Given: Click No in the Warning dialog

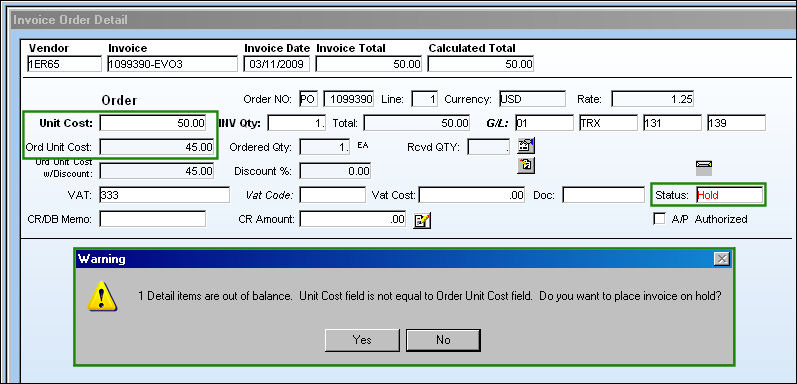Looking at the screenshot, I should click(443, 340).
